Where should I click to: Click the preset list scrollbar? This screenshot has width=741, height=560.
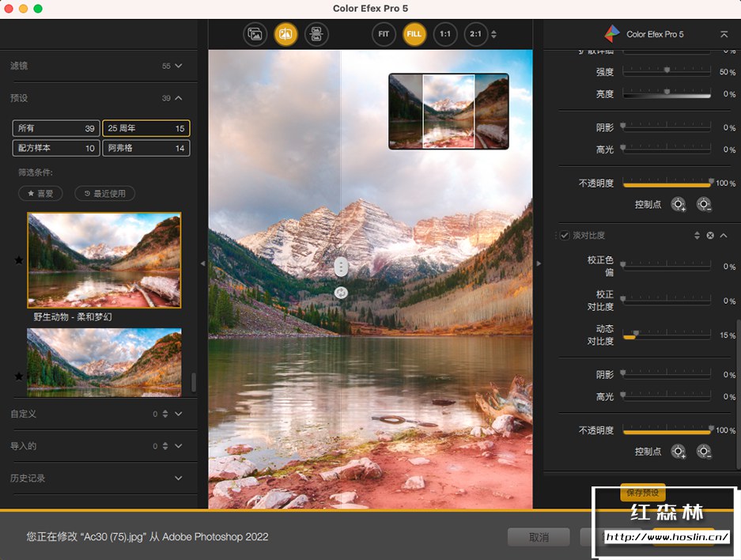pyautogui.click(x=194, y=382)
